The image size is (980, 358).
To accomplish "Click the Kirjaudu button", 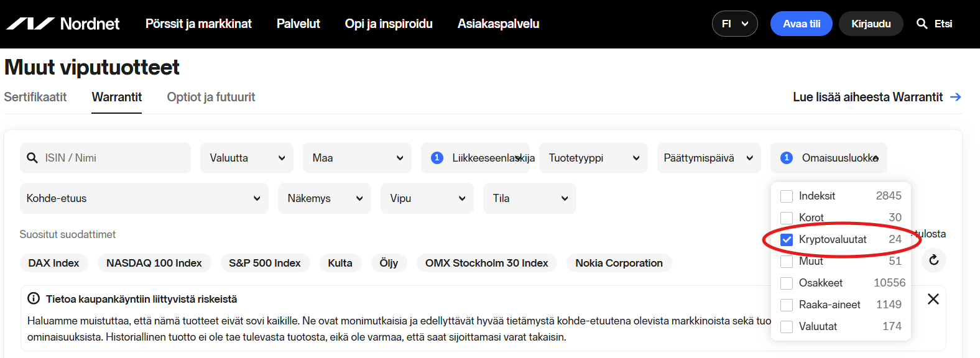I will (871, 24).
